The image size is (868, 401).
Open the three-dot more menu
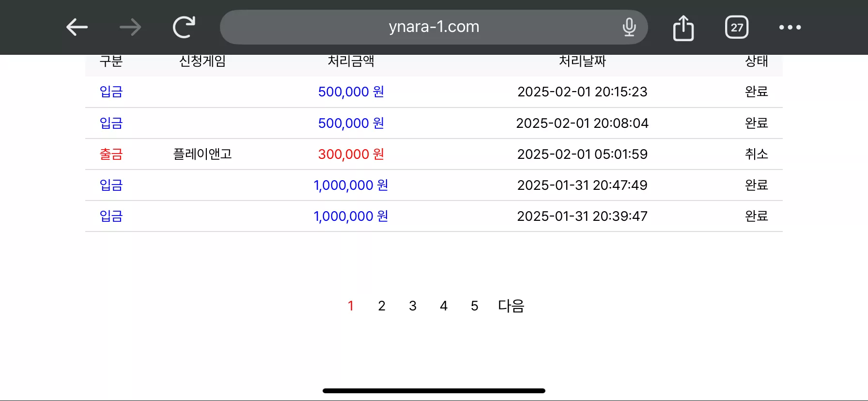point(790,27)
